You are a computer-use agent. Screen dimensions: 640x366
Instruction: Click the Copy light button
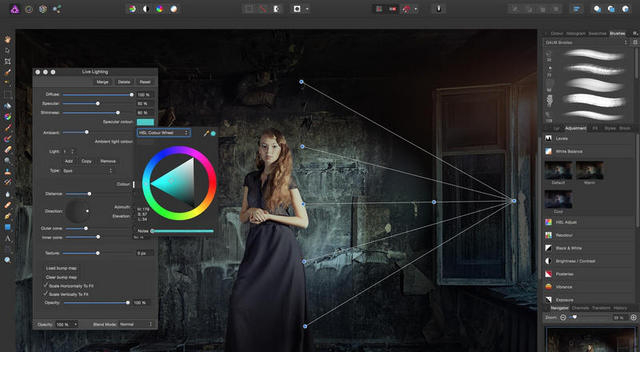click(x=86, y=161)
